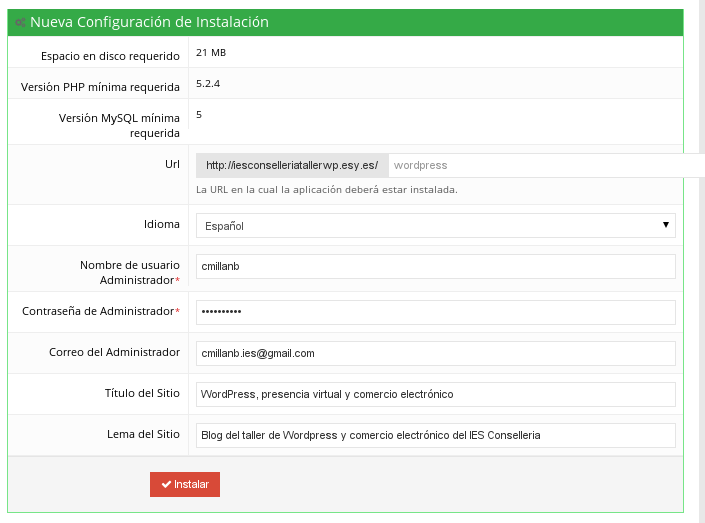Click the hint text La URL en la cual
This screenshot has height=523, width=705.
pyautogui.click(x=327, y=190)
